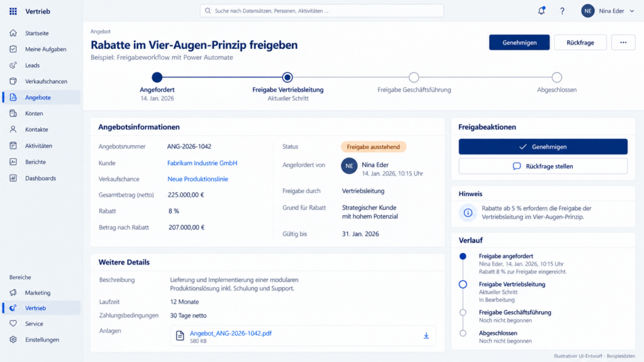
Task: Click the NE avatar in the header
Action: [588, 11]
